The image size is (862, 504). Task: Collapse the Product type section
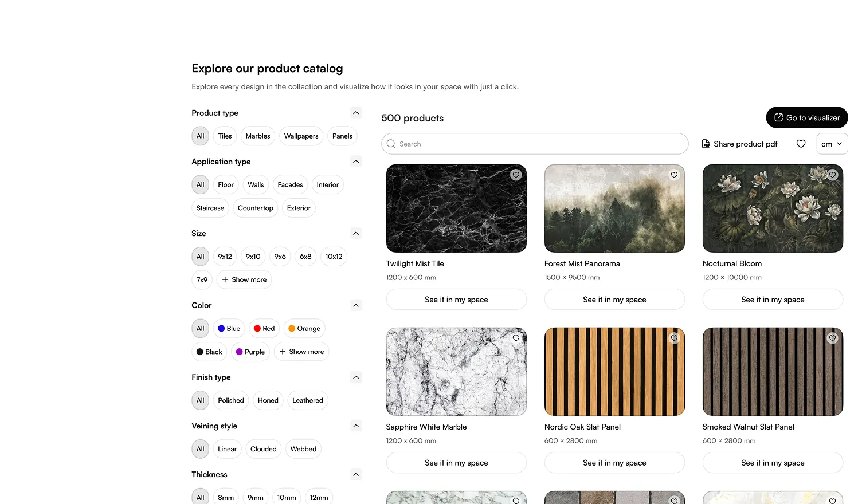point(356,113)
